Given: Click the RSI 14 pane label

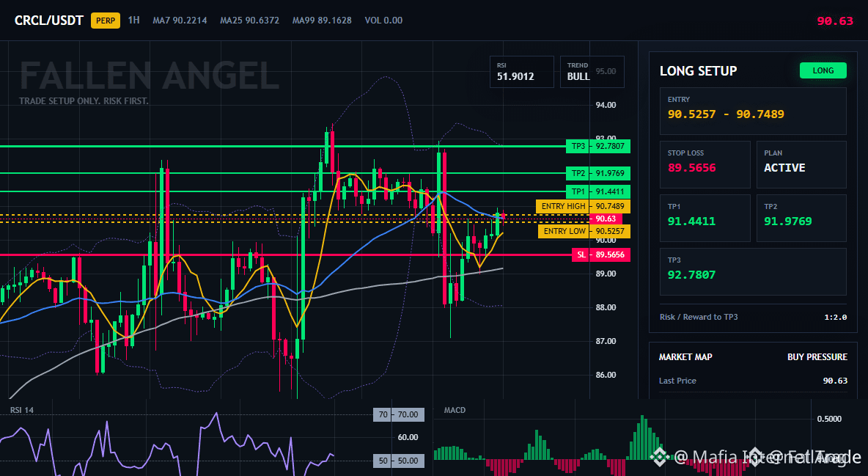Looking at the screenshot, I should click(x=21, y=410).
